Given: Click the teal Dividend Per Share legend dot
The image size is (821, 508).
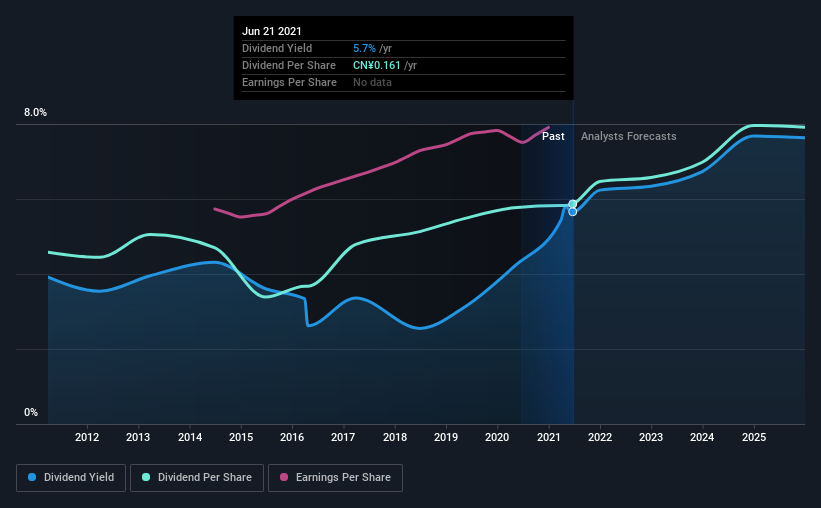Looking at the screenshot, I should [146, 477].
